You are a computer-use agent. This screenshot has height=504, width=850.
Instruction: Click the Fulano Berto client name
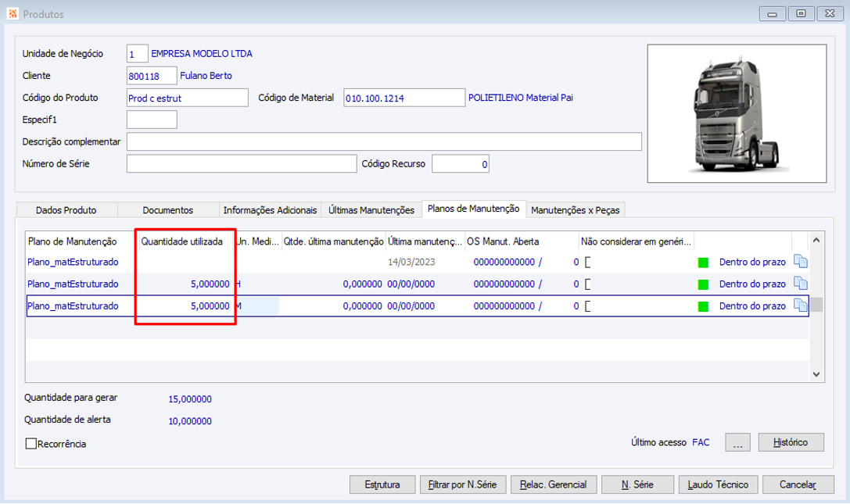pos(206,75)
